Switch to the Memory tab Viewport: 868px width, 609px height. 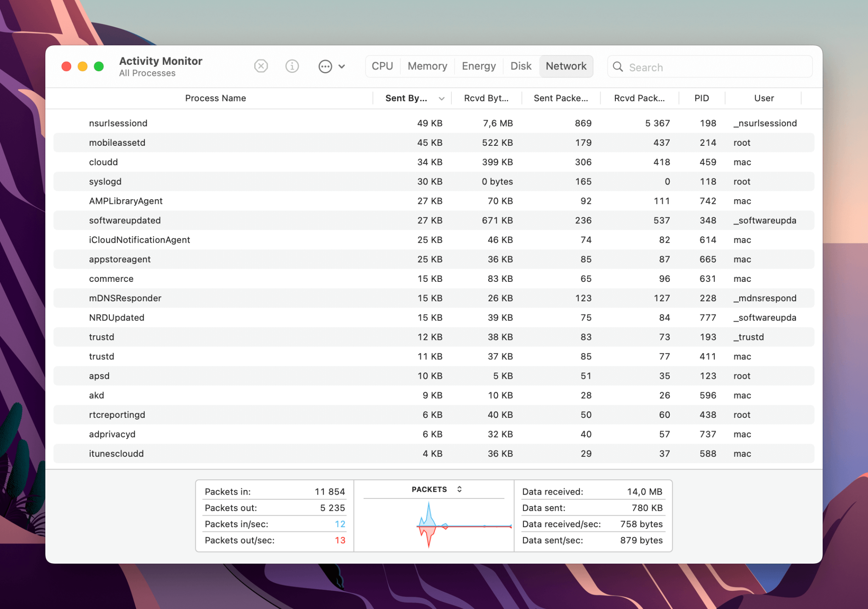tap(427, 66)
